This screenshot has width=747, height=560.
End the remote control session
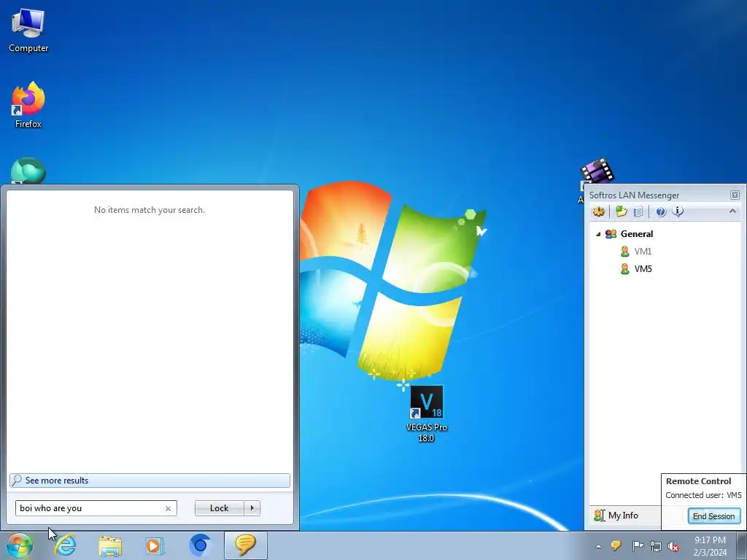point(713,516)
